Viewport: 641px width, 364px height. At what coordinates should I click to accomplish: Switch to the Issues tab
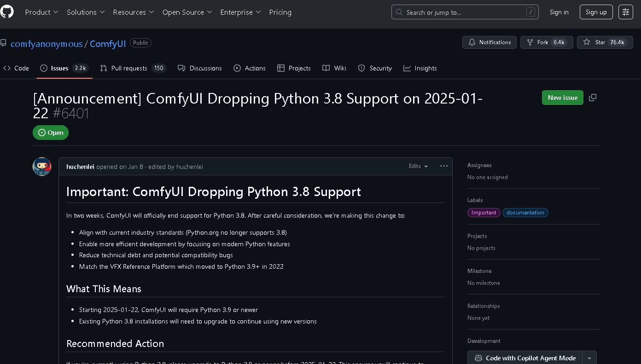pos(64,68)
